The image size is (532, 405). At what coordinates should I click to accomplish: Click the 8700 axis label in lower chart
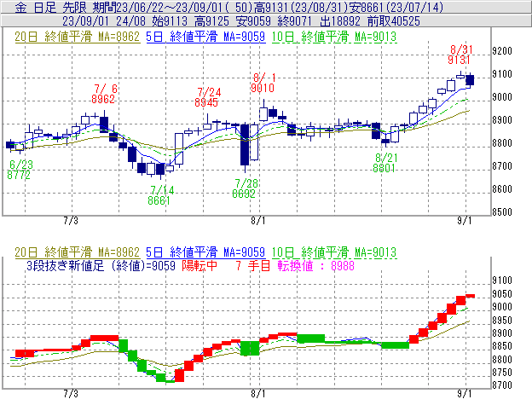[x=502, y=385]
